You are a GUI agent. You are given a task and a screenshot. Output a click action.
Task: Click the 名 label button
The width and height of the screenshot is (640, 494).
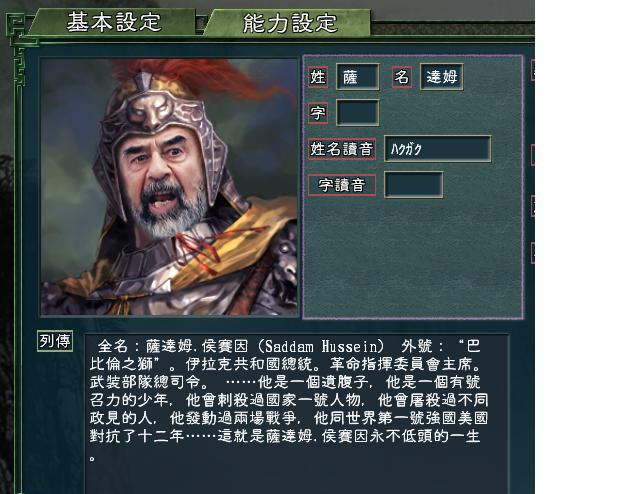402,76
